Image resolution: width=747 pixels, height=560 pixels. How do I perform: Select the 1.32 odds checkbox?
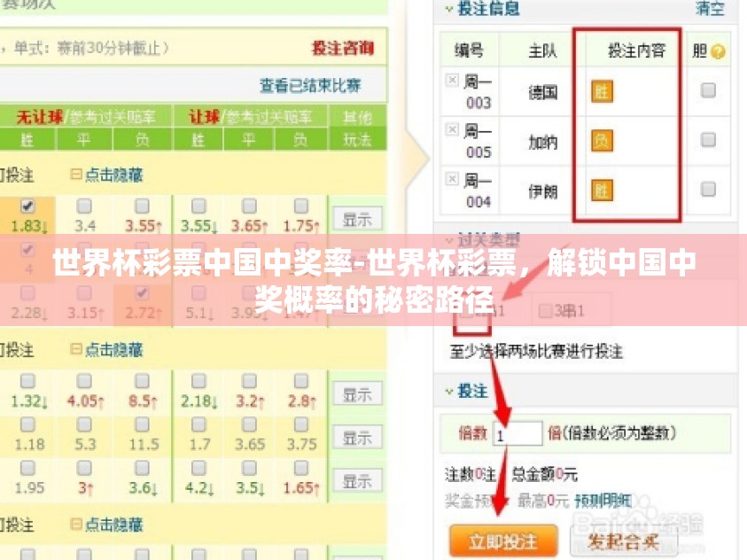(27, 381)
